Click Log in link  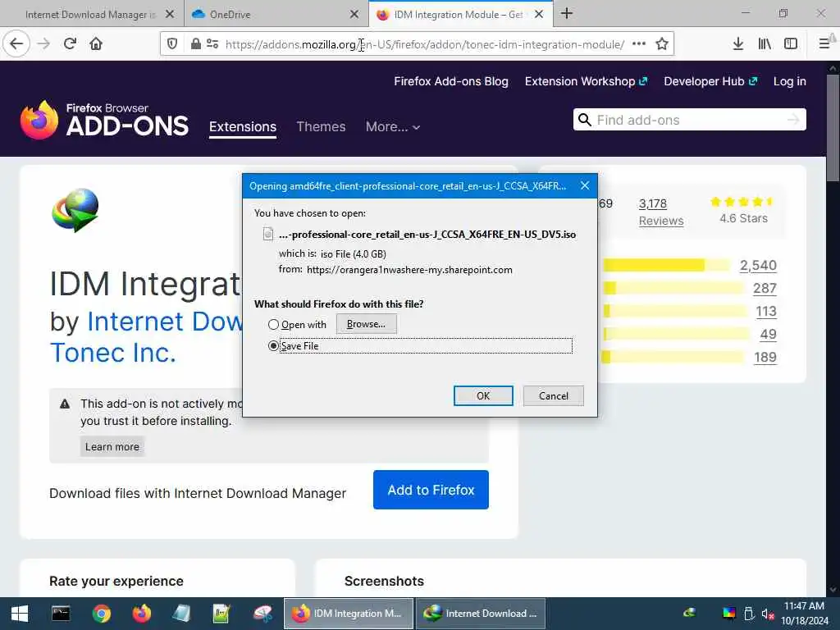point(790,81)
